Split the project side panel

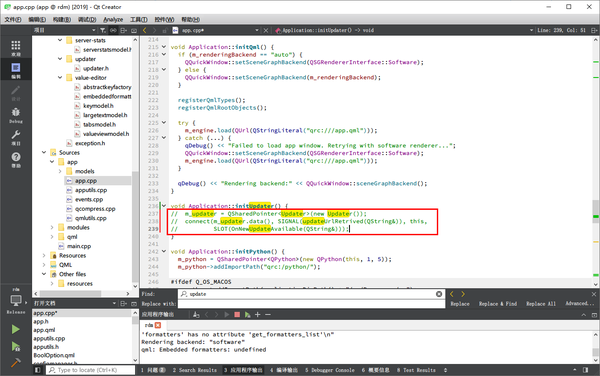[x=124, y=30]
